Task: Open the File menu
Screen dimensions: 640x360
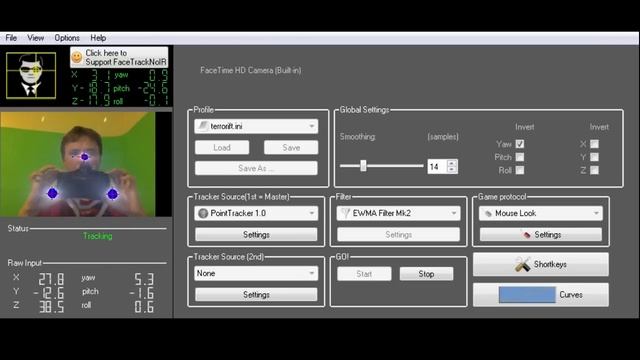Action: click(x=11, y=38)
